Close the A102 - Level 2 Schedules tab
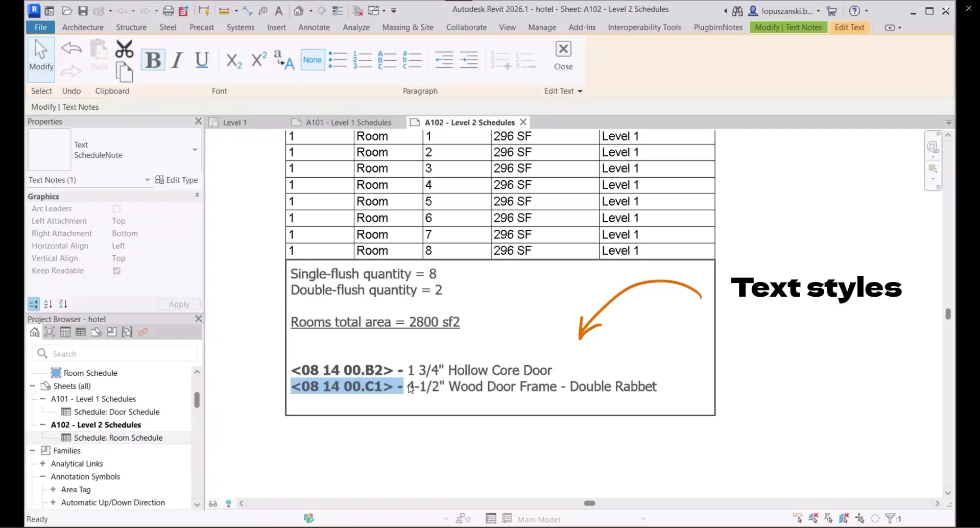Screen dimensions: 980x528 [523, 122]
